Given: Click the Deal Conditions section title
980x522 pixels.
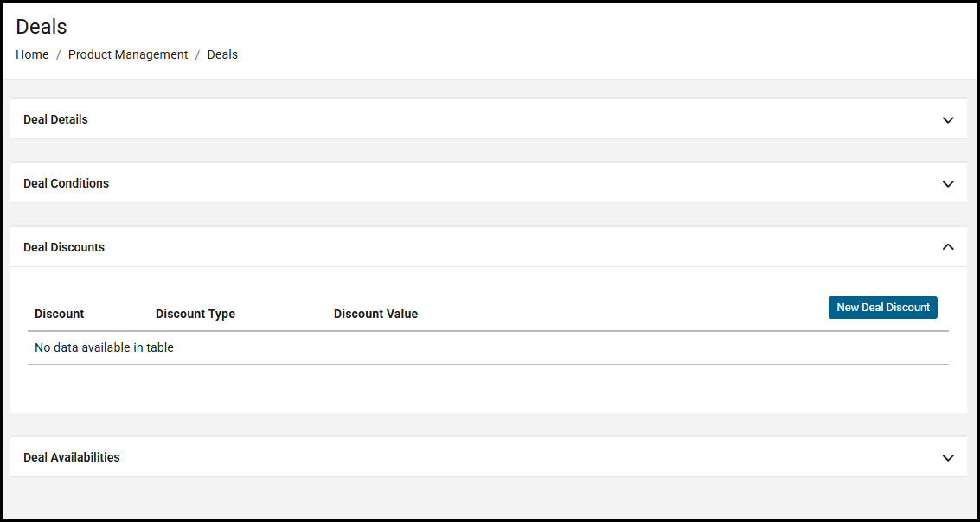Looking at the screenshot, I should coord(66,183).
